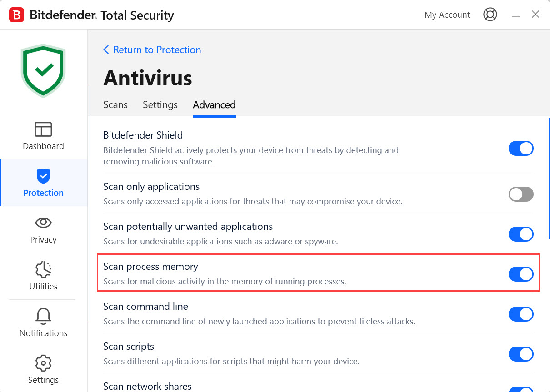The width and height of the screenshot is (550, 392).
Task: Open the My Account link
Action: click(x=447, y=15)
